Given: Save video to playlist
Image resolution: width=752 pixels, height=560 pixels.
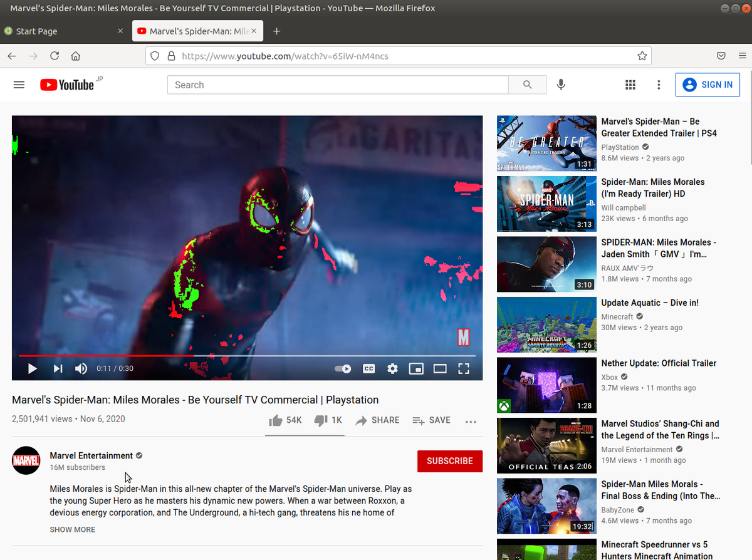Looking at the screenshot, I should pos(432,420).
